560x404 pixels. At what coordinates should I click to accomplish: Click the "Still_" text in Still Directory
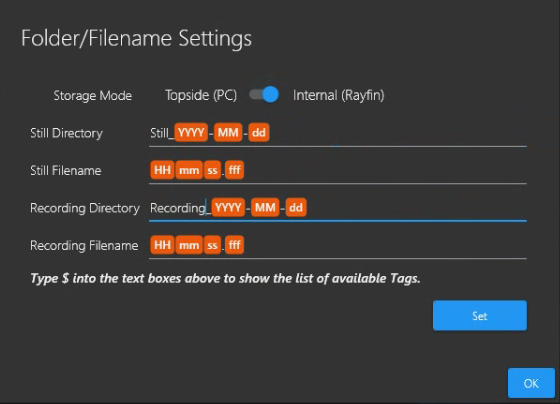pyautogui.click(x=162, y=133)
